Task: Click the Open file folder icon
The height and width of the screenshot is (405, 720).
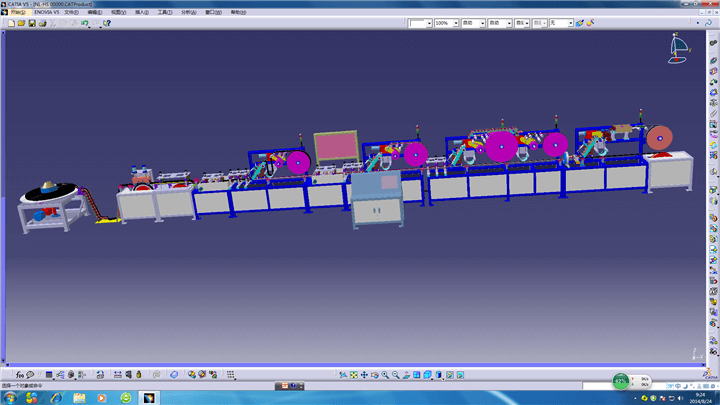Action: 20,23
